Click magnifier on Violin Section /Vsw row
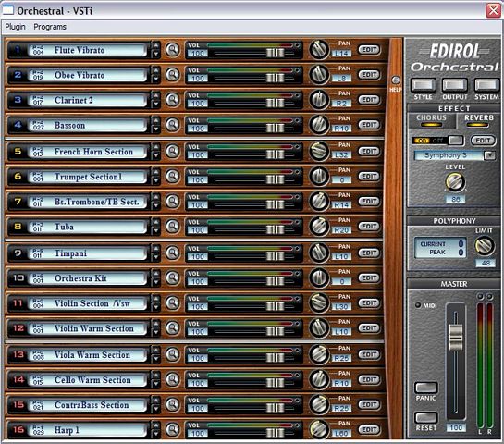Image resolution: width=504 pixels, height=444 pixels. (x=173, y=302)
